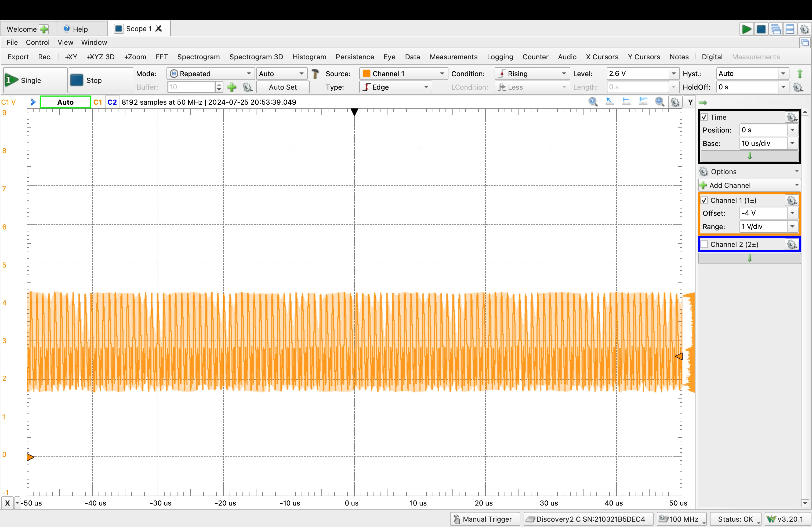Screen dimensions: 812x527
Task: Uncheck the Channel 1 checkbox
Action: 704,200
